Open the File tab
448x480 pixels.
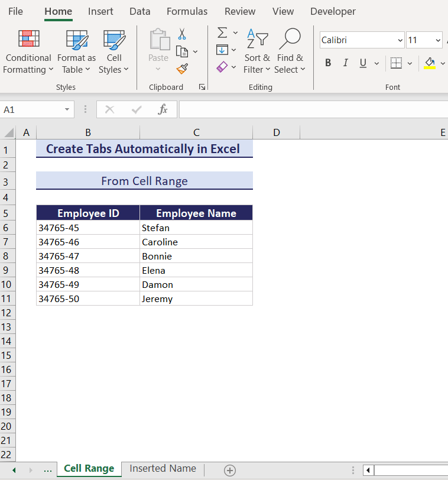[15, 11]
